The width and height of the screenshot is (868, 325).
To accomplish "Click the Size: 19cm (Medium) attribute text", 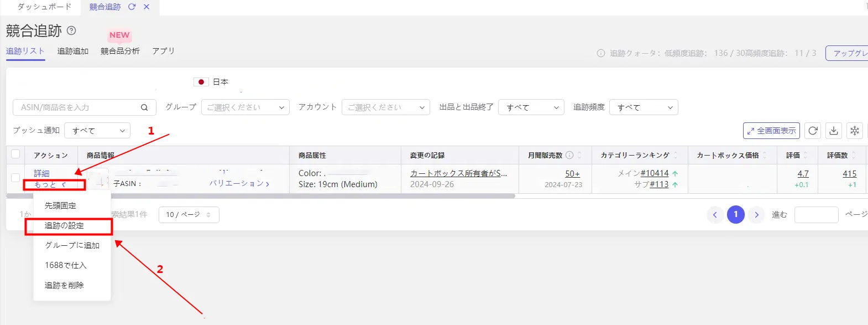I will [x=338, y=184].
